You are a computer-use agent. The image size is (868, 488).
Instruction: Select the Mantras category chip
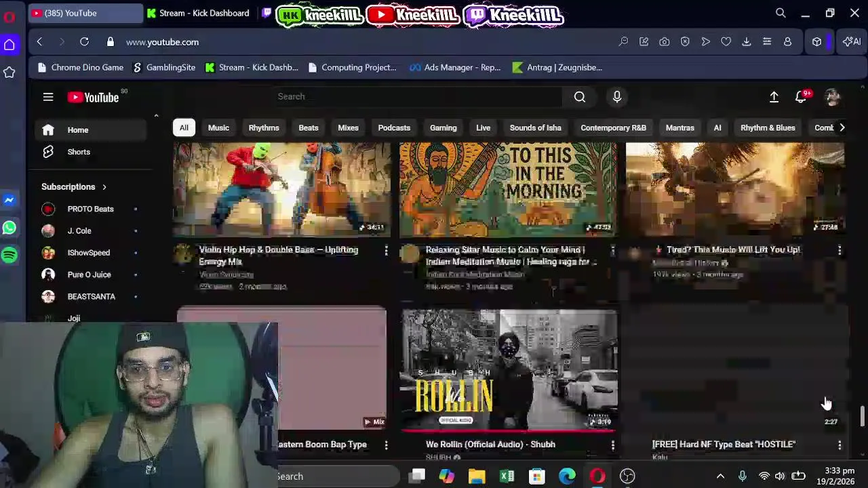pos(679,127)
